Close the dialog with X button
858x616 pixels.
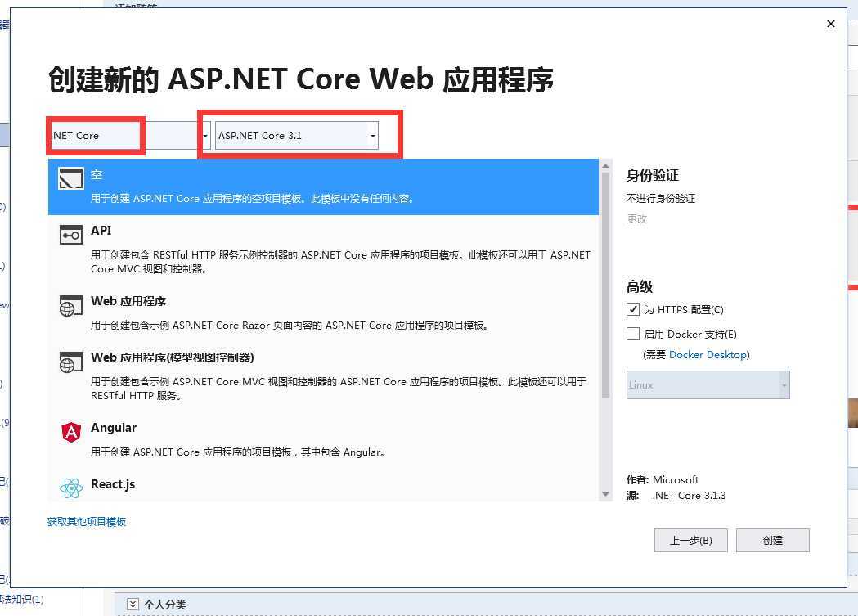coord(831,24)
